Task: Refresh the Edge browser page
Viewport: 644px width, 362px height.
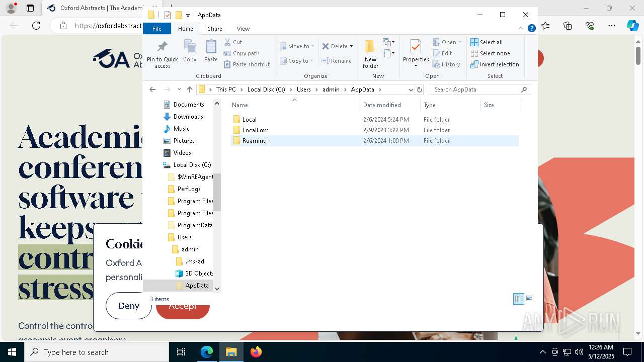Action: tap(36, 26)
